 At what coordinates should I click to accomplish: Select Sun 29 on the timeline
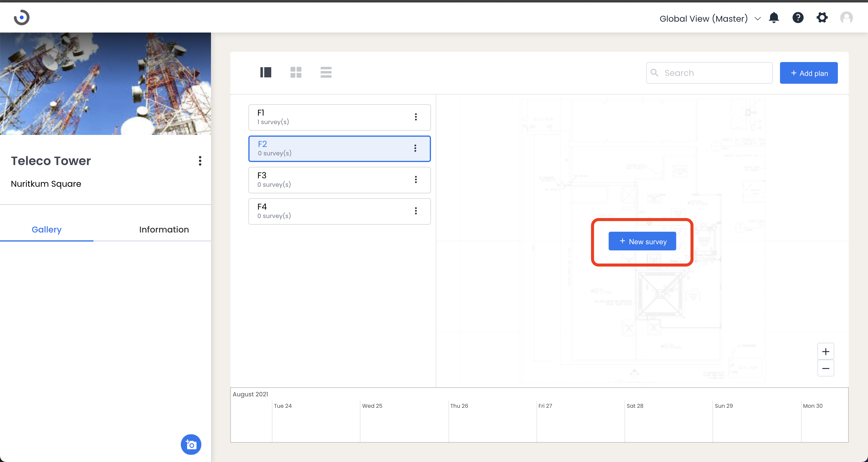pos(723,406)
